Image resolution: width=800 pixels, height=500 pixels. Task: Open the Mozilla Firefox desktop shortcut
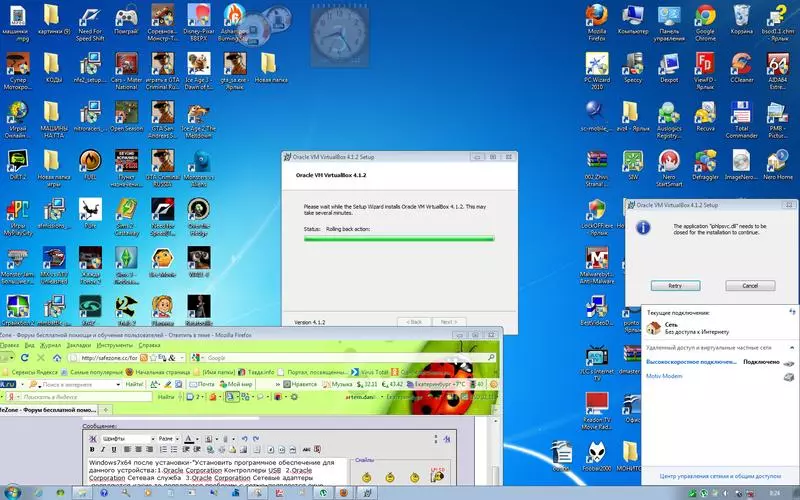pos(597,18)
